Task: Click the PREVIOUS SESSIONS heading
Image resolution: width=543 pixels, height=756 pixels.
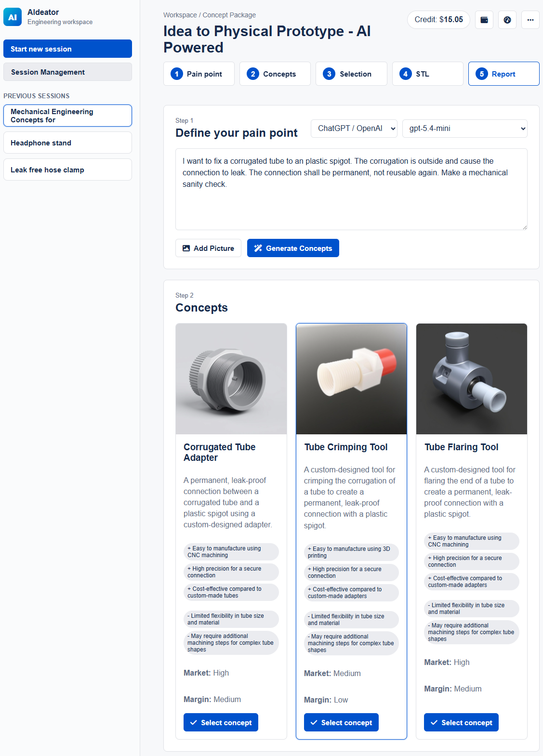Action: [37, 96]
